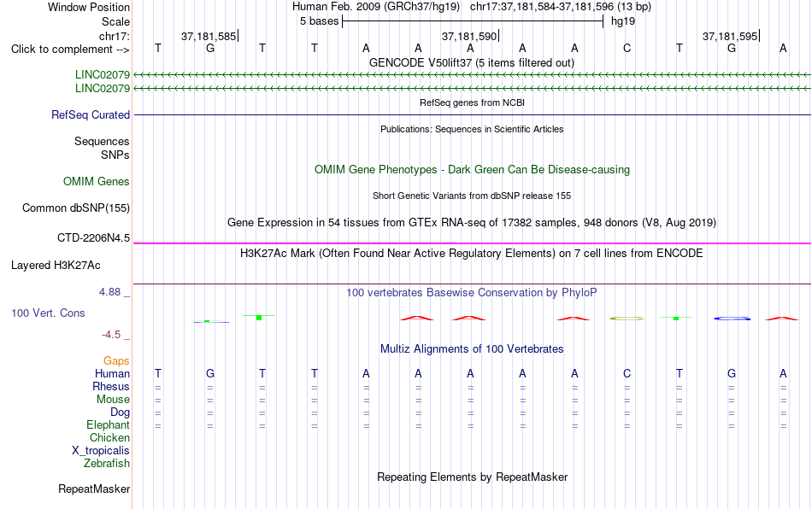
Task: Click the Rhesus species label
Action: coord(111,386)
